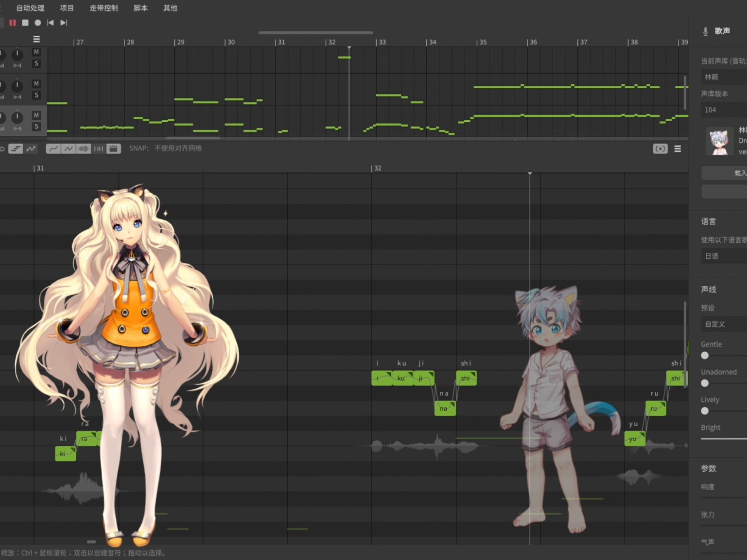Toggle auto-scroll follow playhead icon
The height and width of the screenshot is (560, 747).
(660, 149)
